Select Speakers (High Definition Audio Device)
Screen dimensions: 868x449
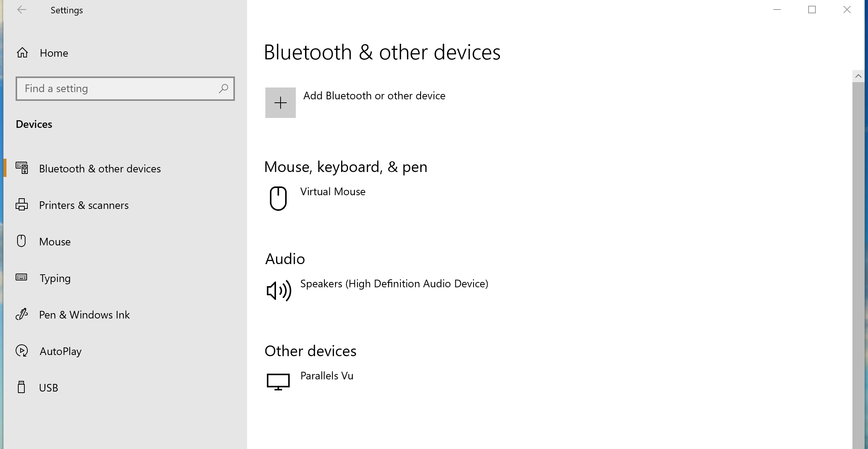click(394, 284)
